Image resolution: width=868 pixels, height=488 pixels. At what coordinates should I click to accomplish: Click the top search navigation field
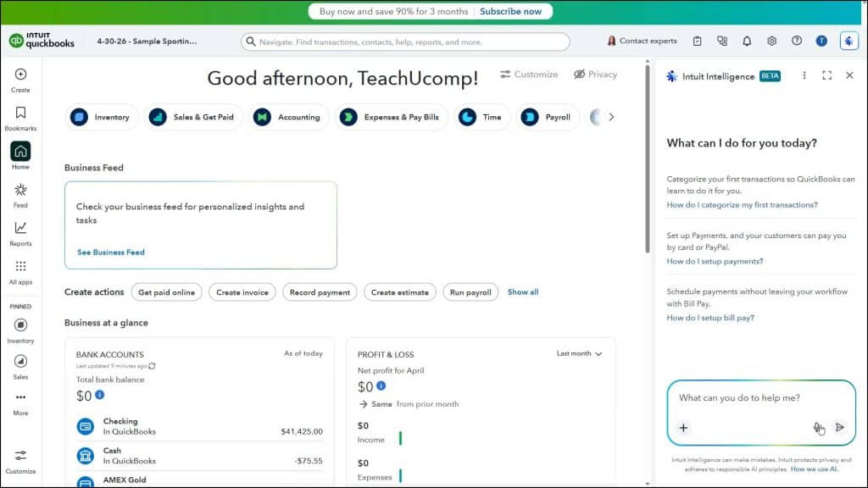click(x=405, y=42)
